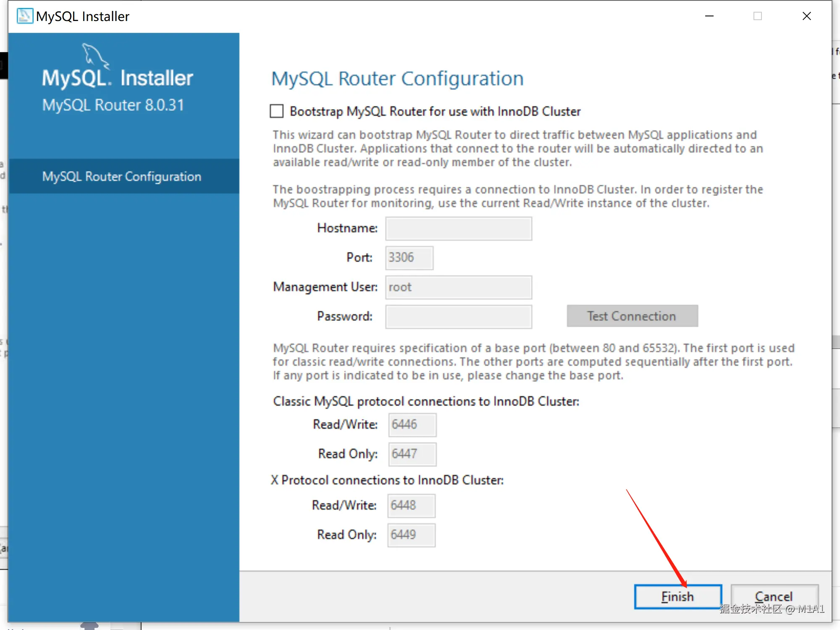This screenshot has height=630, width=840.
Task: Click the Cancel button
Action: pyautogui.click(x=774, y=596)
